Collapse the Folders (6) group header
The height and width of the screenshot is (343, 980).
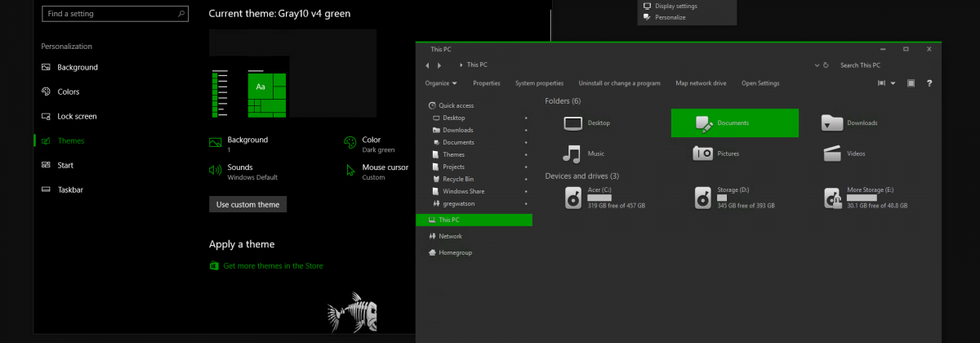pos(563,100)
